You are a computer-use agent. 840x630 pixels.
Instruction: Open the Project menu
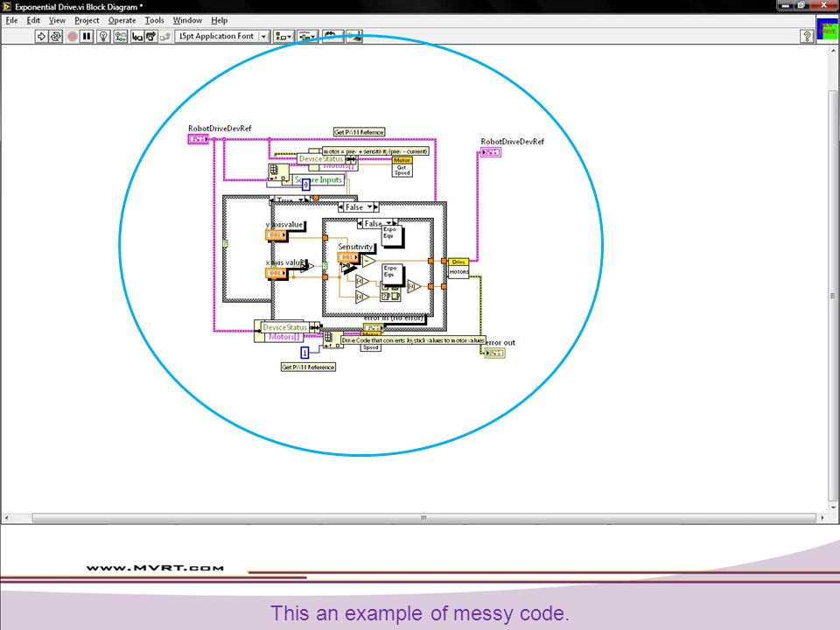[x=87, y=20]
